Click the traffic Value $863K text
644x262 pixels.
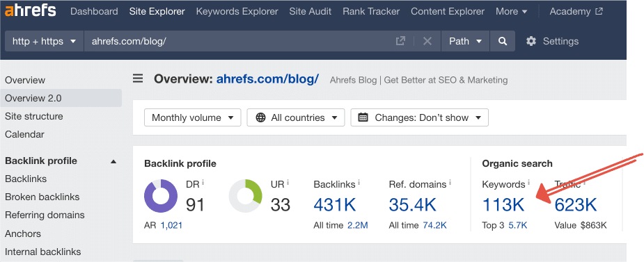click(581, 225)
